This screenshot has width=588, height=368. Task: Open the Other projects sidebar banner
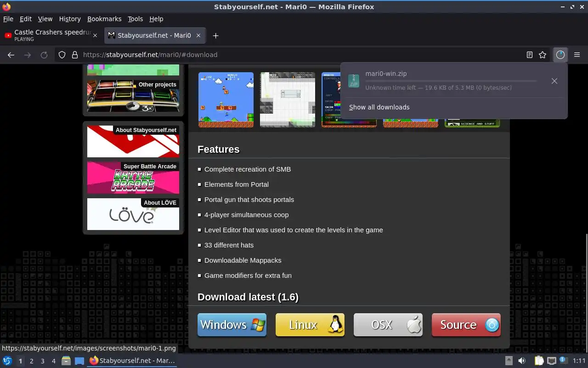[133, 96]
